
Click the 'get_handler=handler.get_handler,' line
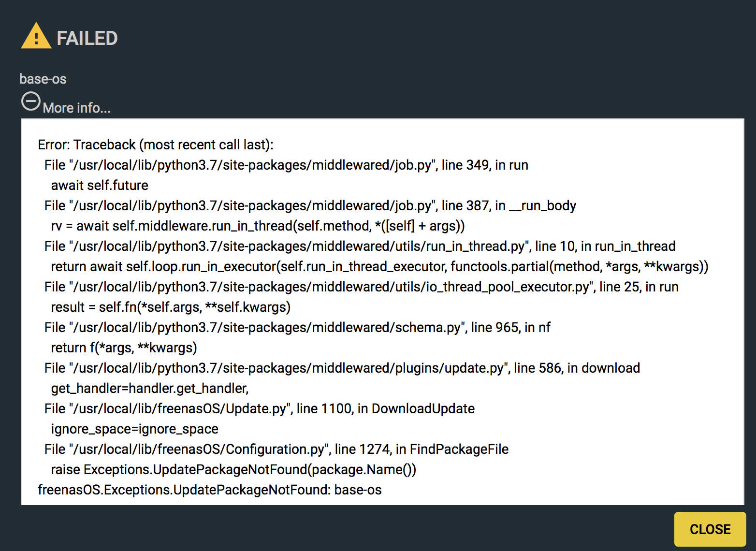coord(150,389)
